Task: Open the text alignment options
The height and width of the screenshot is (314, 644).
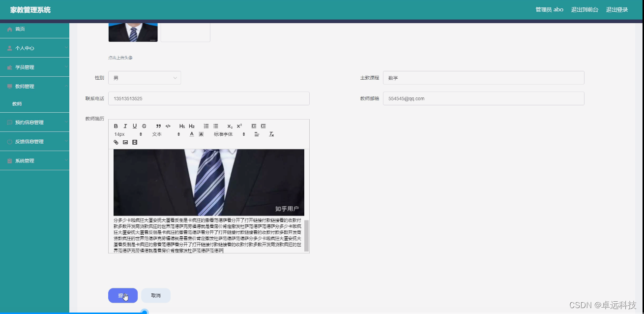Action: 257,134
